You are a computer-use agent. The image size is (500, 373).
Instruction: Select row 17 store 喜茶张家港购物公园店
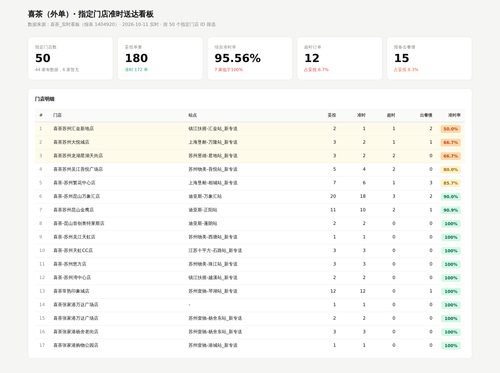[x=76, y=345]
